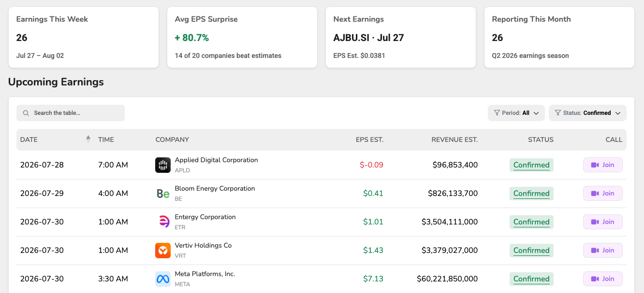Screen dimensions: 644x293
Task: Open the Earnings This Week card
Action: (84, 37)
